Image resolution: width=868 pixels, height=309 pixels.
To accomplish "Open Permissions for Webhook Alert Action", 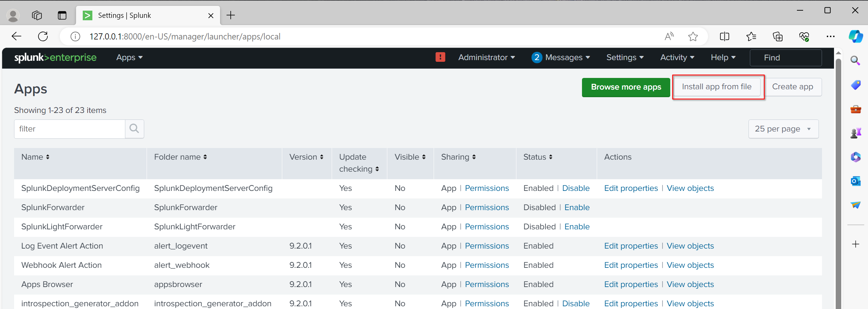I will click(x=487, y=265).
